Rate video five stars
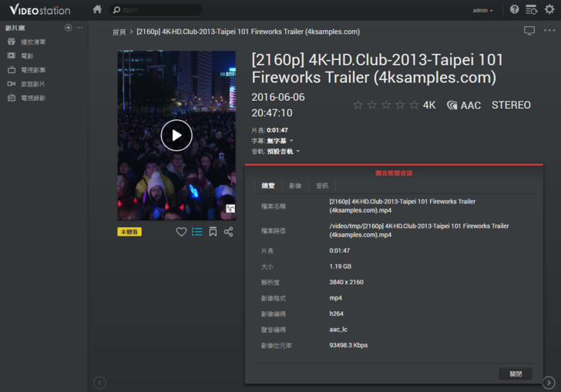Viewport: 561px width, 392px height. (x=414, y=105)
